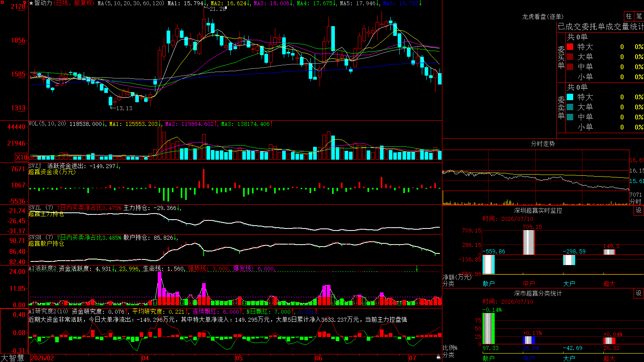The height and width of the screenshot is (362, 644).
Task: Click the 2026/02 date marker on timeline
Action: pyautogui.click(x=42, y=358)
